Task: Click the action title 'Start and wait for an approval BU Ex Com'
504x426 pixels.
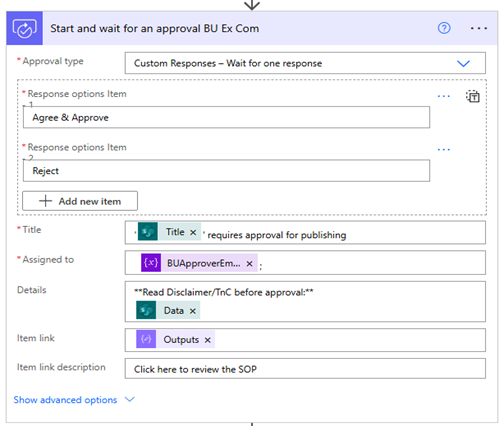Action: [155, 28]
